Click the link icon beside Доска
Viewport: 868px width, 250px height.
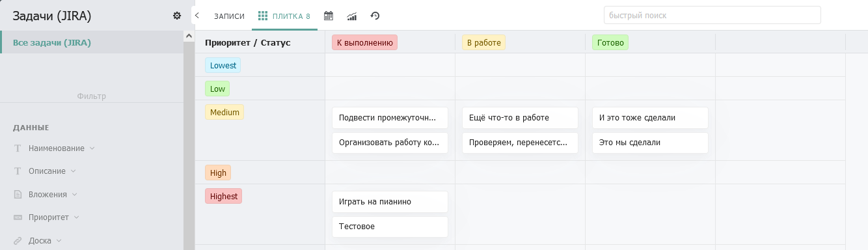(x=18, y=240)
